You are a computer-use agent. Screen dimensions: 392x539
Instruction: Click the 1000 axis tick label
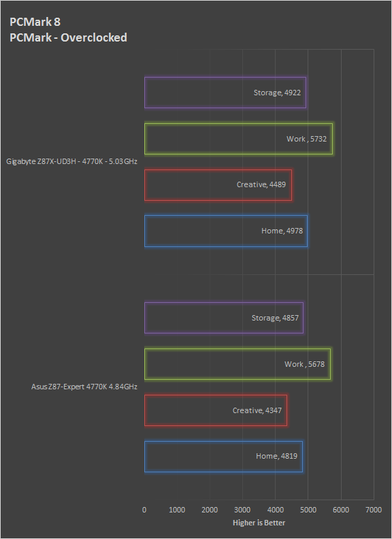click(x=177, y=510)
